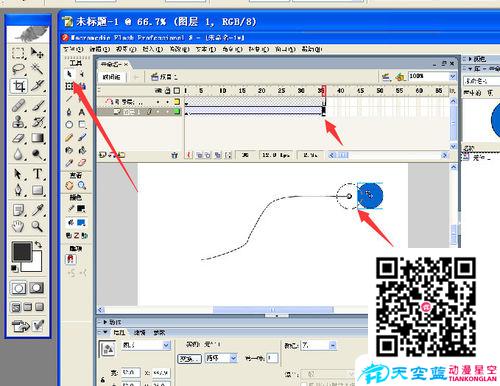Toggle outline square of the guide layer
The width and height of the screenshot is (500, 386).
[177, 101]
